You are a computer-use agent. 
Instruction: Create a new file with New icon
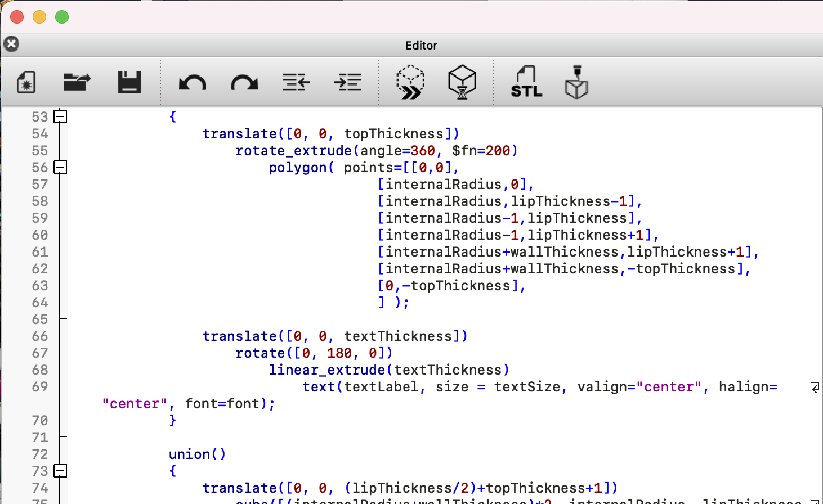[x=26, y=83]
